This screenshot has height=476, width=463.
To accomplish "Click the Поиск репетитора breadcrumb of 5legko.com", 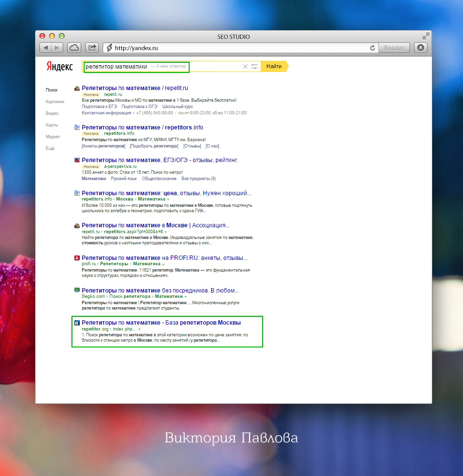I will tap(129, 296).
